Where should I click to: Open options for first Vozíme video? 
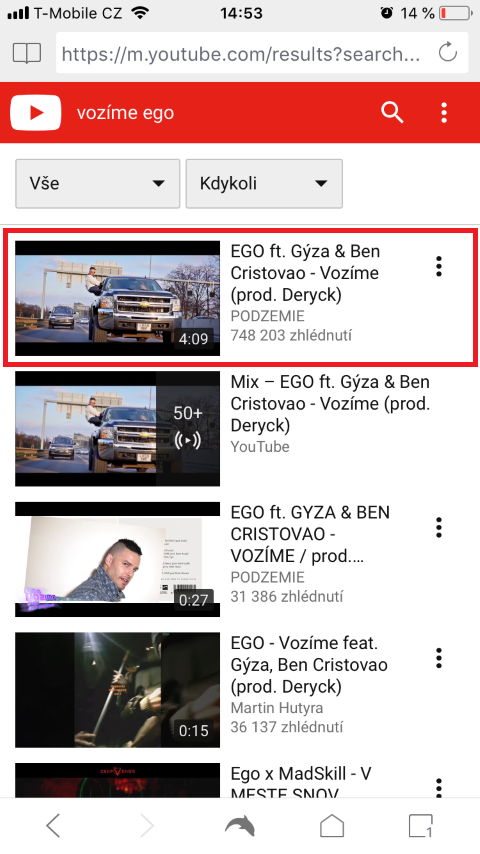[439, 266]
